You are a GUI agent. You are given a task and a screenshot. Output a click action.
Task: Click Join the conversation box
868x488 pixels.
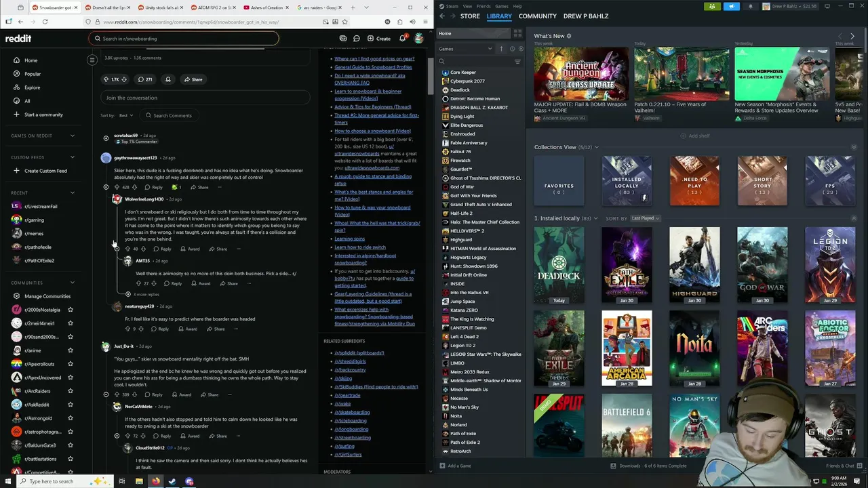pos(205,98)
